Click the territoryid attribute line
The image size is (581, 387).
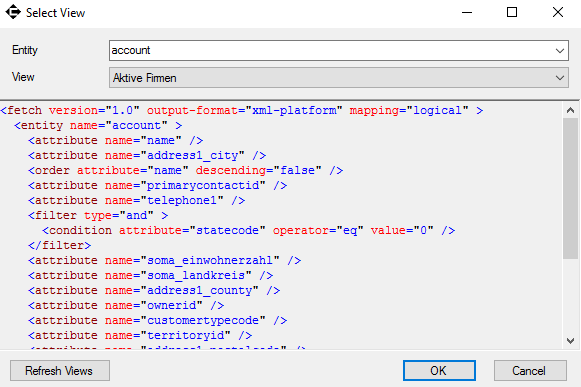click(x=140, y=336)
